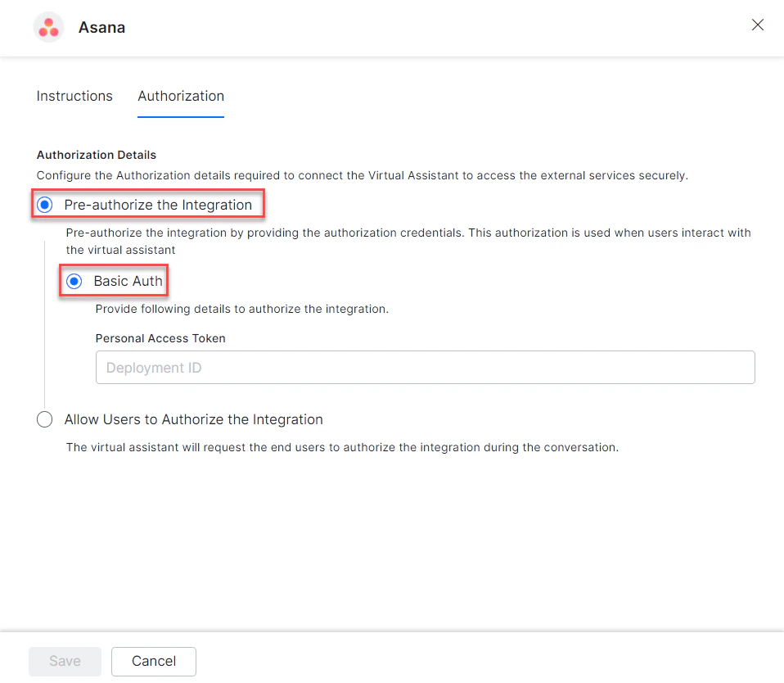
Task: Switch to the Instructions tab
Action: point(74,96)
